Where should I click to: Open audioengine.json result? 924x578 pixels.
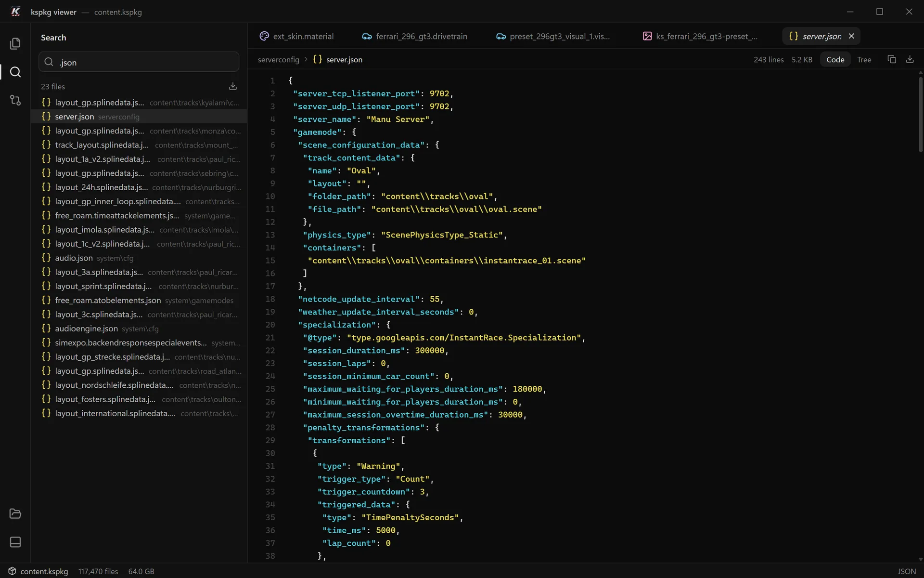[139, 328]
